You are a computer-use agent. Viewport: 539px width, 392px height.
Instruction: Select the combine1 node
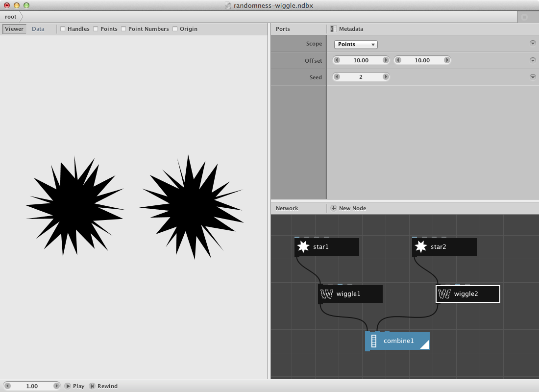pos(397,341)
